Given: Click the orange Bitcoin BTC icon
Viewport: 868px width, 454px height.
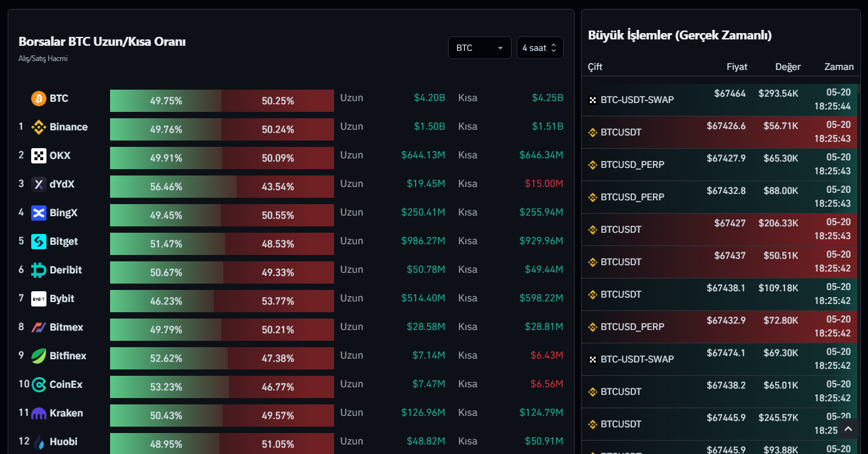Looking at the screenshot, I should click(39, 99).
